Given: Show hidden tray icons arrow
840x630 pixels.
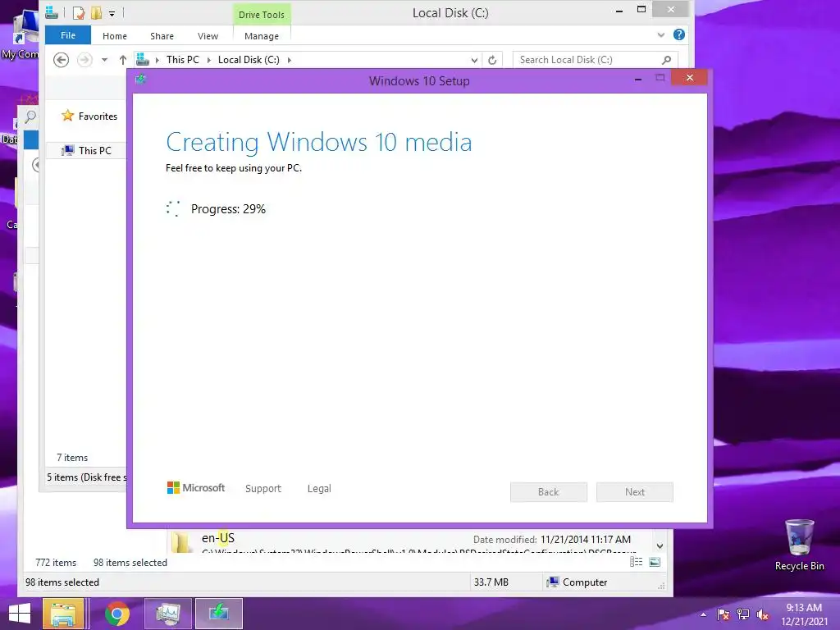Looking at the screenshot, I should [703, 614].
